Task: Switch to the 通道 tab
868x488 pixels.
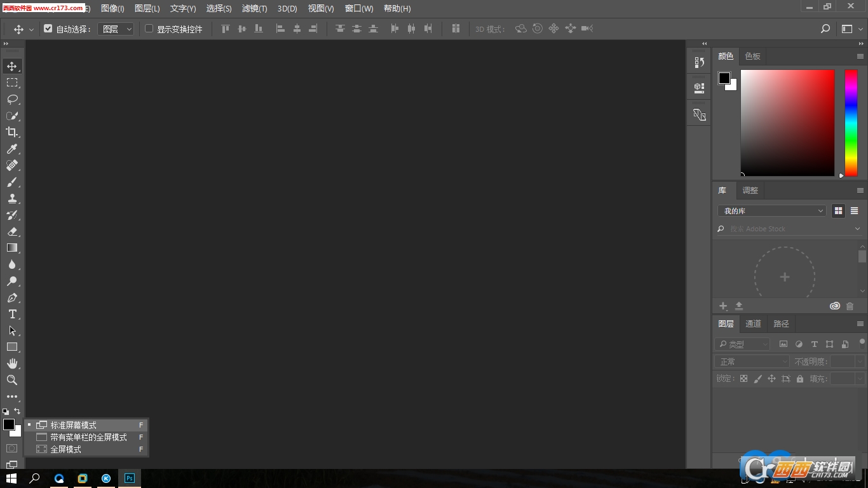Action: point(753,323)
